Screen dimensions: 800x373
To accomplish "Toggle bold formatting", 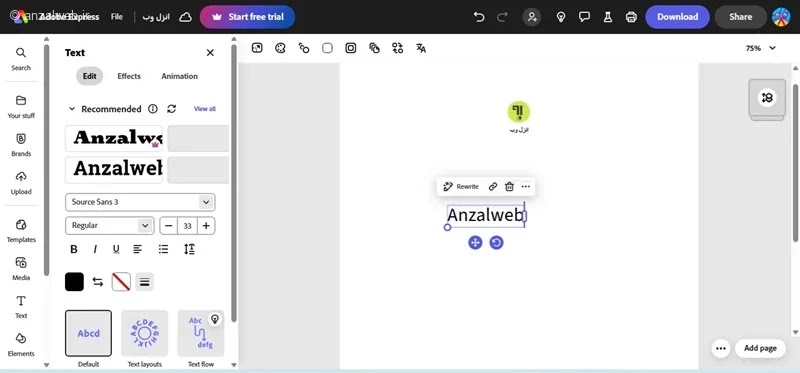I will point(74,249).
